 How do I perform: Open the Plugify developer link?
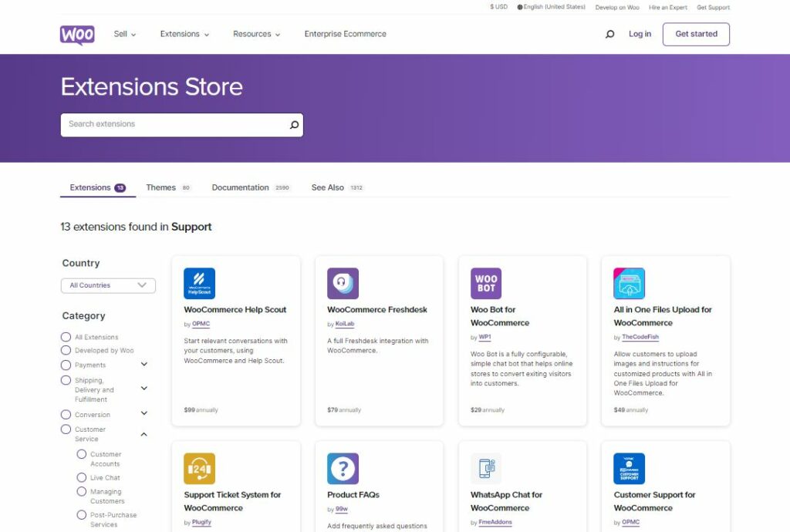click(201, 523)
